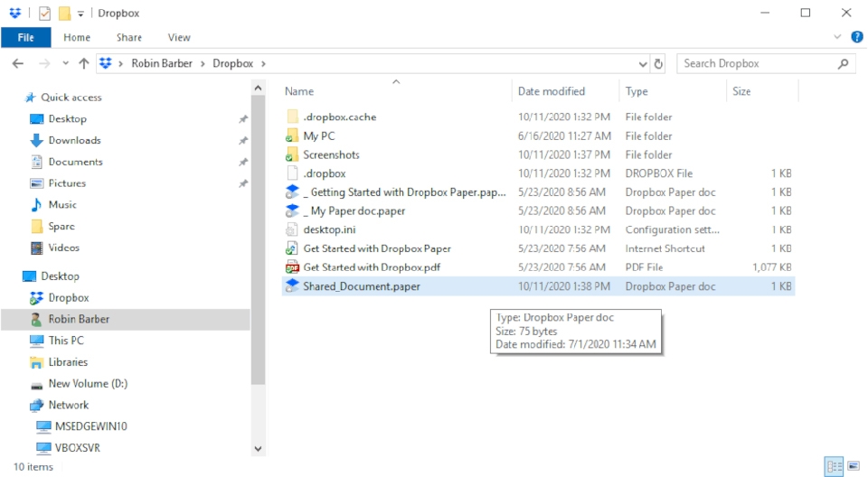Click the Properties checkmark icon in quick access toolbar
Viewport: 868px width, 477px height.
point(44,13)
